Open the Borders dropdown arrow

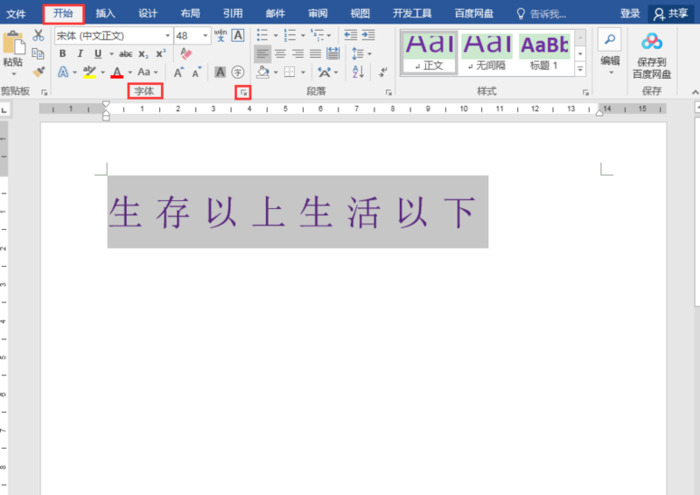pyautogui.click(x=303, y=72)
